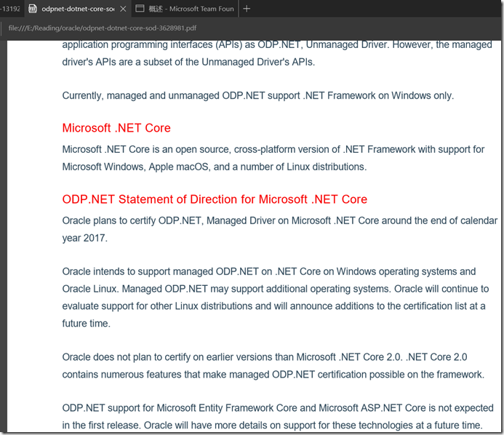504x435 pixels.
Task: Click line starting 'Oracle does not plan to certify'
Action: tap(265, 357)
